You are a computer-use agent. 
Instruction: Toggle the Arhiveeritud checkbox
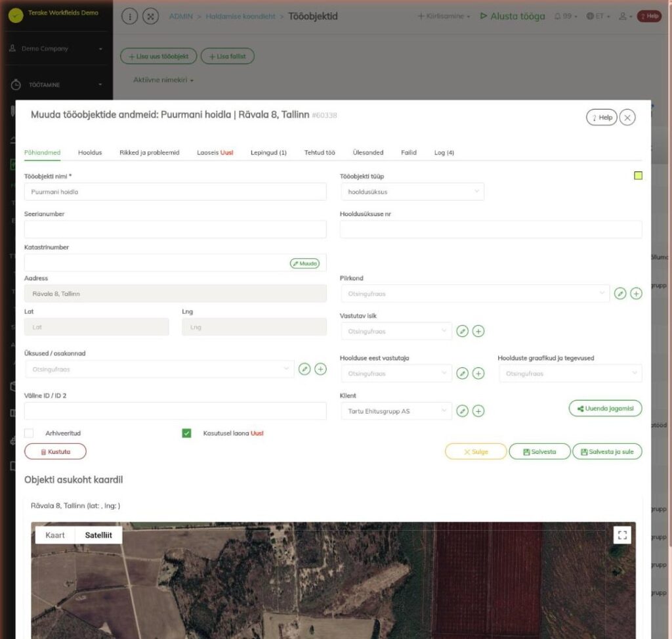coord(29,433)
